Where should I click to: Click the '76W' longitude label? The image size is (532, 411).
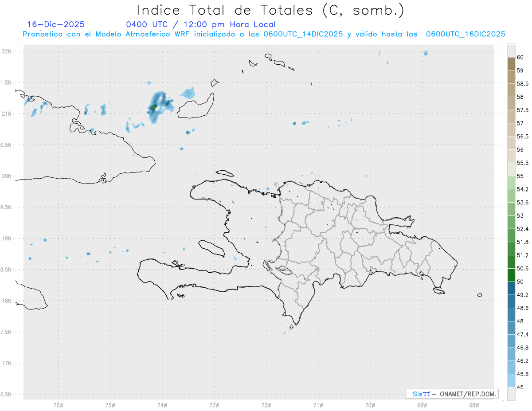[58, 405]
